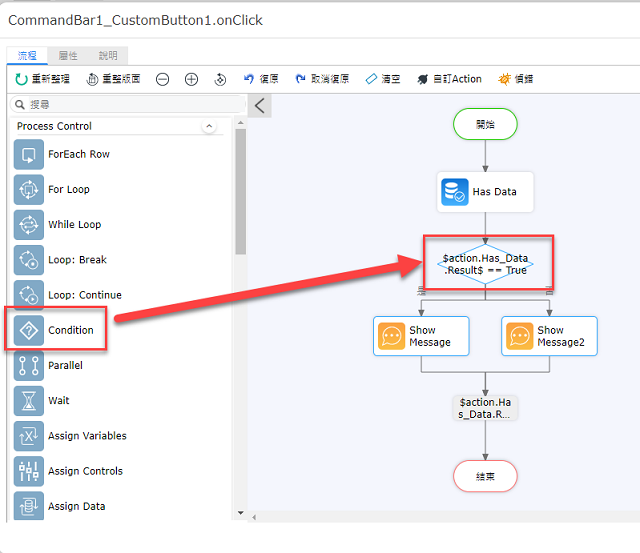Click the zoom out minus icon

click(x=162, y=79)
